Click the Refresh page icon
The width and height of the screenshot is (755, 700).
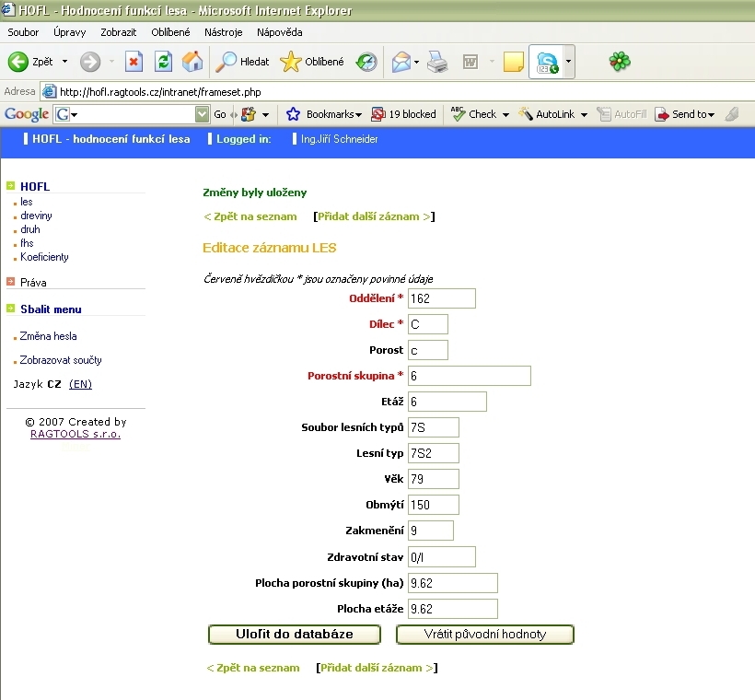coord(163,62)
